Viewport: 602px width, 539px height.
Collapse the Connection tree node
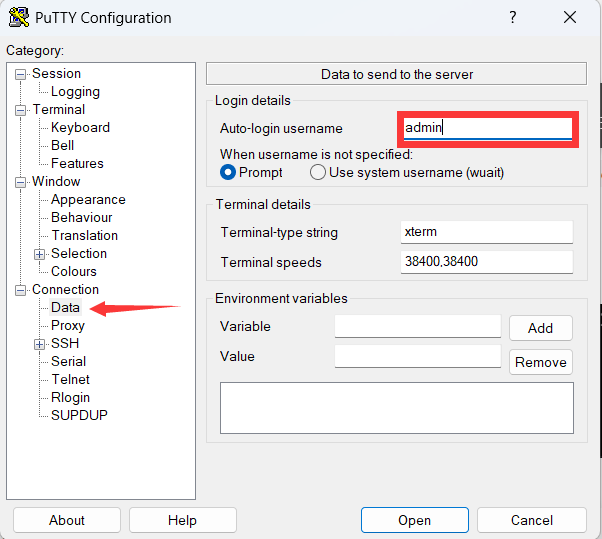click(x=21, y=290)
